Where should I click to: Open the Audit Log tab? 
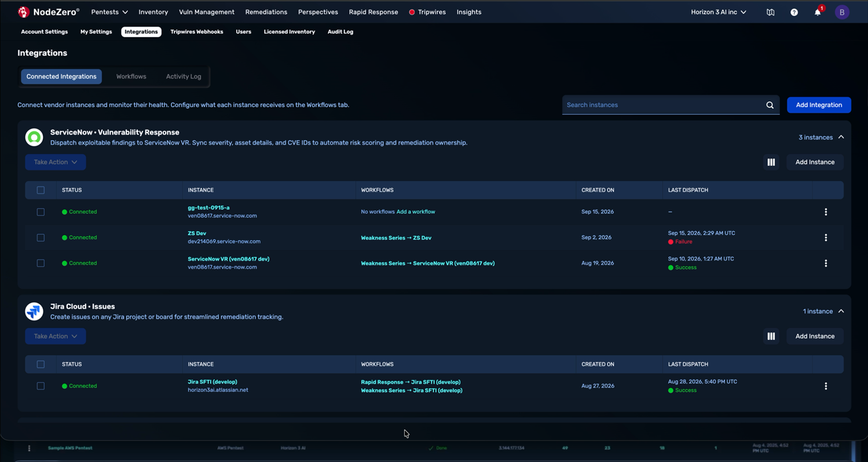coord(340,32)
